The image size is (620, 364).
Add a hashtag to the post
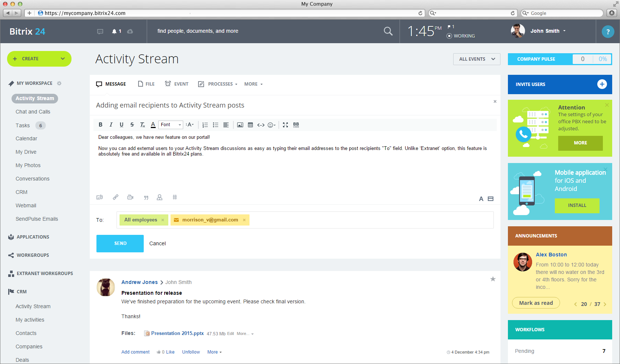(175, 197)
